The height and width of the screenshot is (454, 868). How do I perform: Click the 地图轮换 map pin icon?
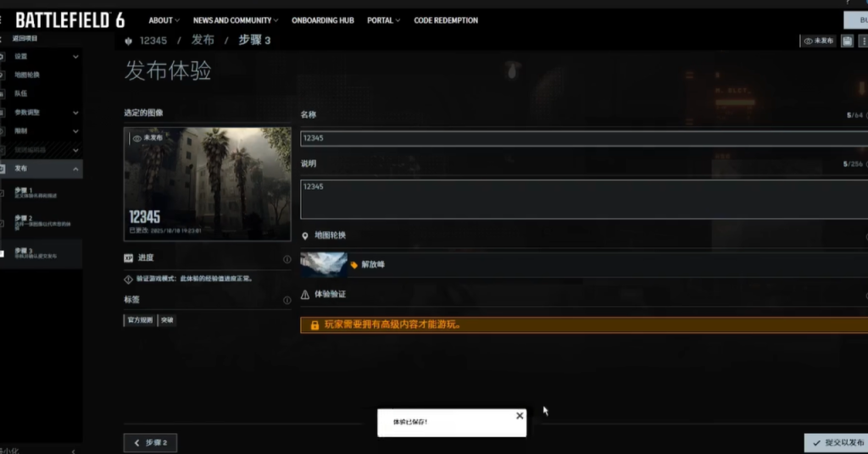[305, 235]
